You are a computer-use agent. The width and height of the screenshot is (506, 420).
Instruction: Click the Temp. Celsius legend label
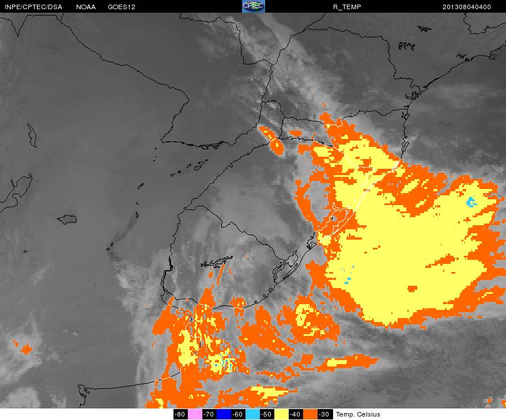358,414
